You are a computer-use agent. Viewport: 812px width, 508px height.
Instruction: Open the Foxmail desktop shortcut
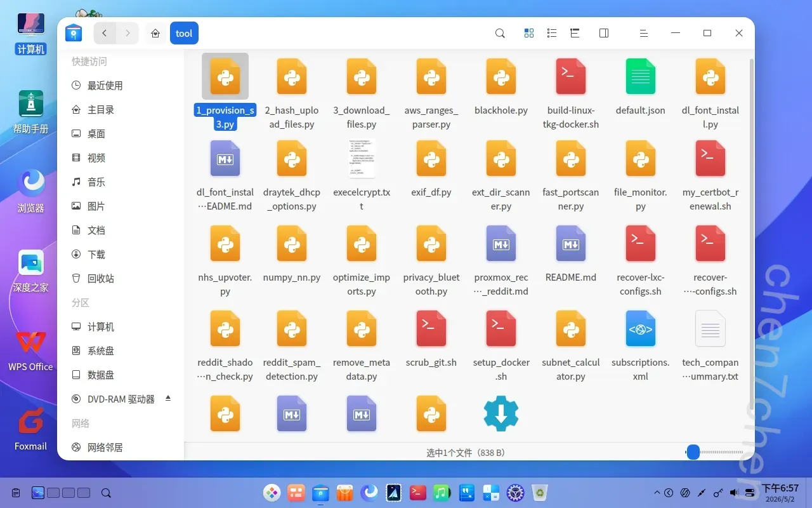pyautogui.click(x=30, y=429)
